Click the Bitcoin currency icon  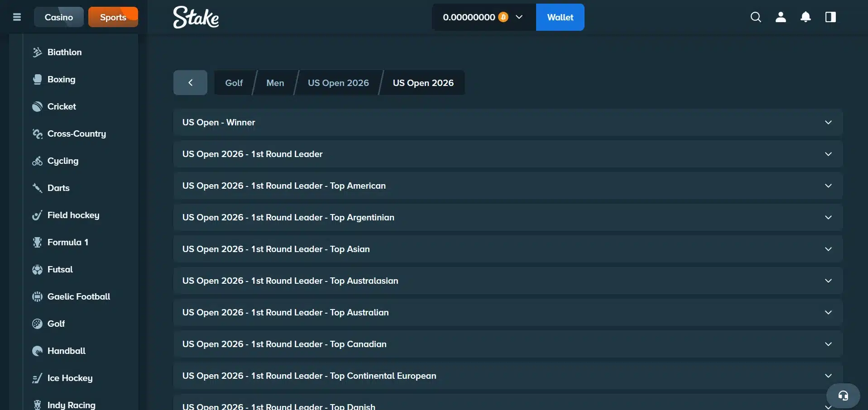503,17
